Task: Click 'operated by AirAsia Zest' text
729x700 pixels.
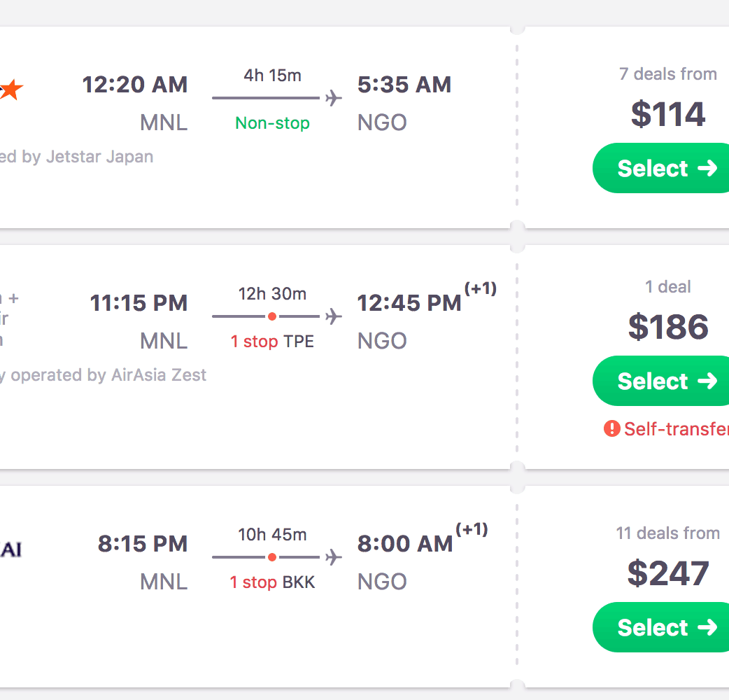Action: pos(108,375)
